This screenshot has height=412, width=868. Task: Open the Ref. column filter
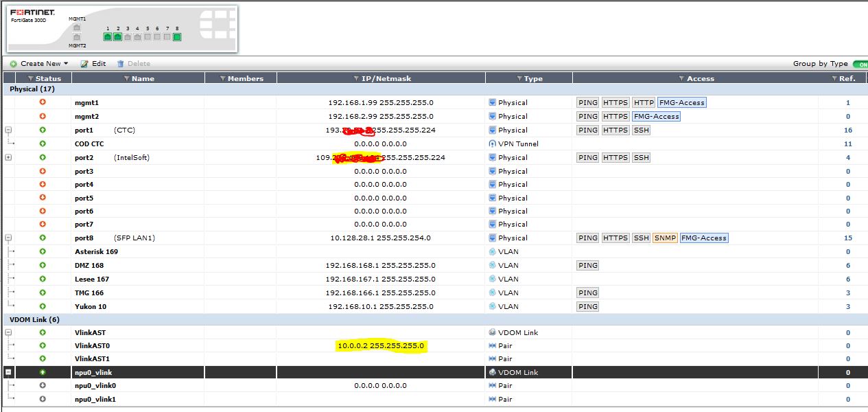(835, 79)
